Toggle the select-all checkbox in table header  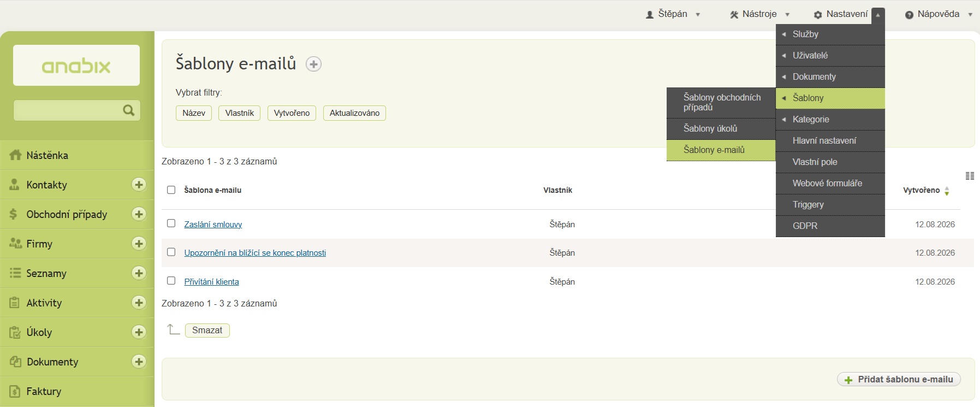[171, 190]
